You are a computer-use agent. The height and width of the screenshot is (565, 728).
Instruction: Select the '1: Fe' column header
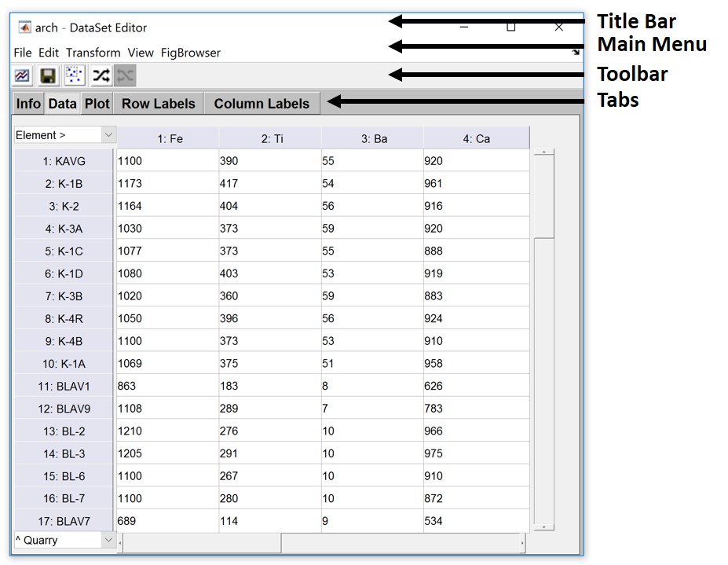(x=169, y=139)
